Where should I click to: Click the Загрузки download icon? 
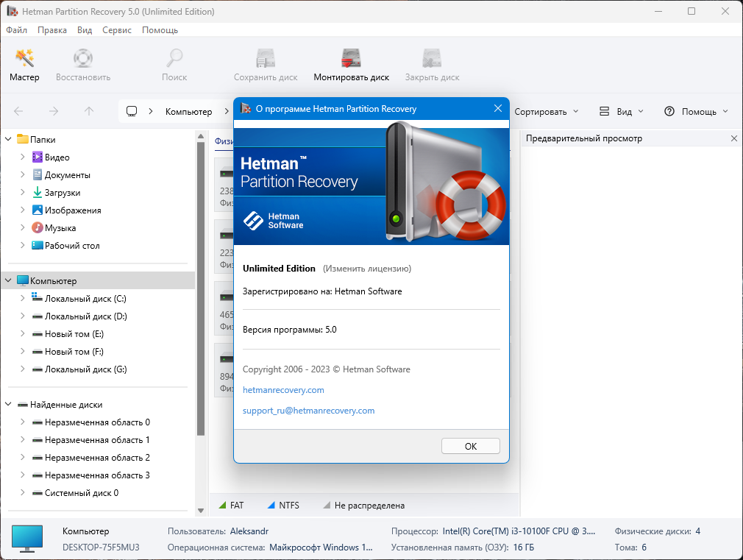38,192
